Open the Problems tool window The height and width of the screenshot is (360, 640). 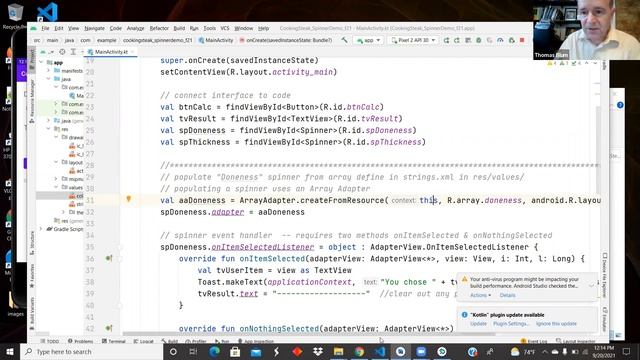coord(81,341)
